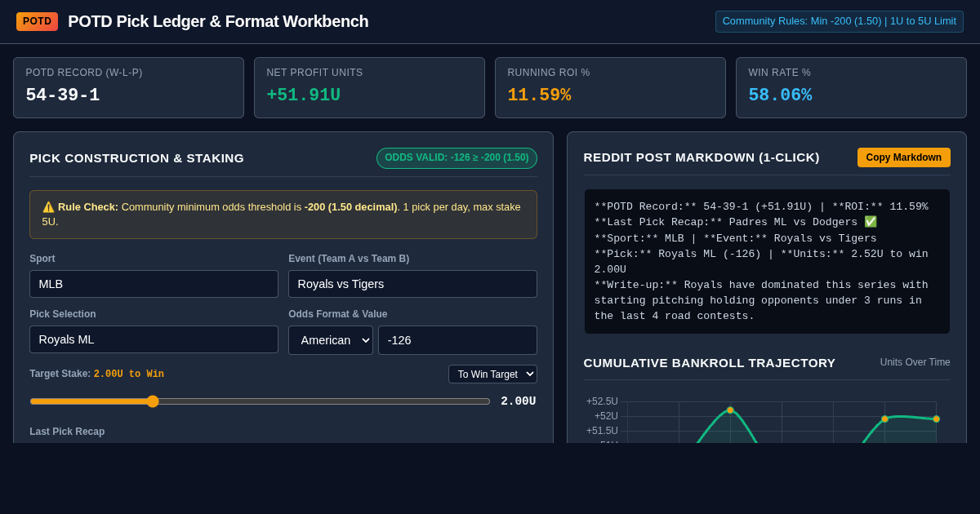Click the Units Over Time chart label
Screen dimensions: 980x514
coord(915,362)
